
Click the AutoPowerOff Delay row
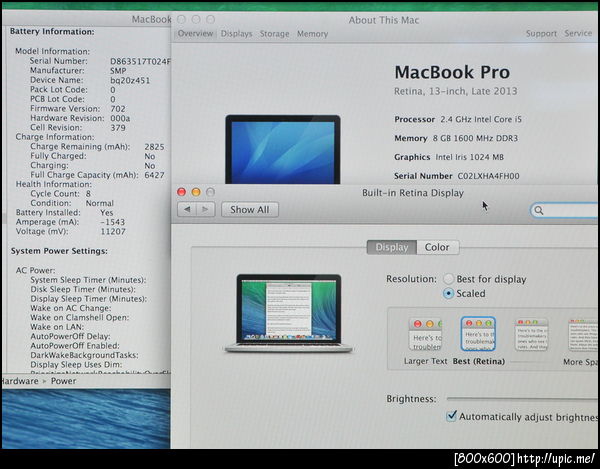(70, 337)
